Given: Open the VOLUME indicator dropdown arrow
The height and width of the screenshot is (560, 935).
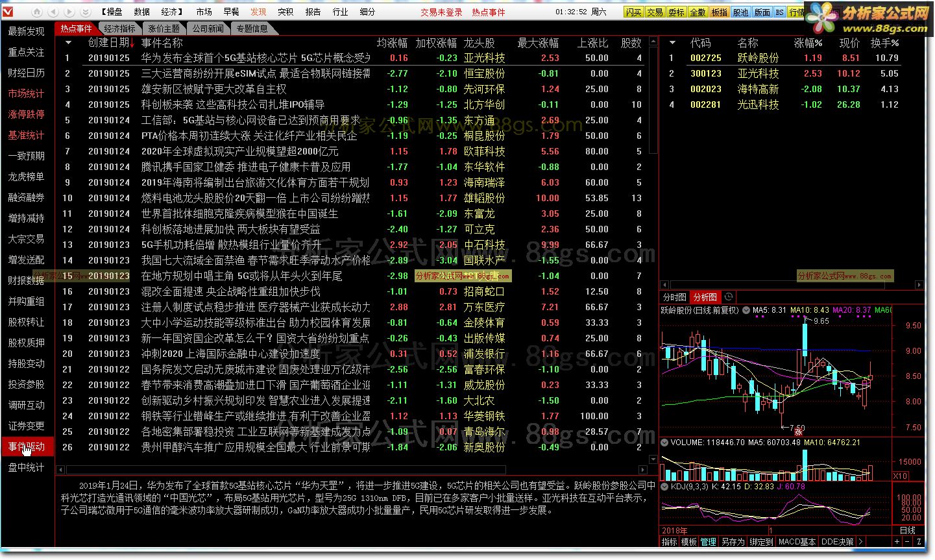Looking at the screenshot, I should [664, 443].
